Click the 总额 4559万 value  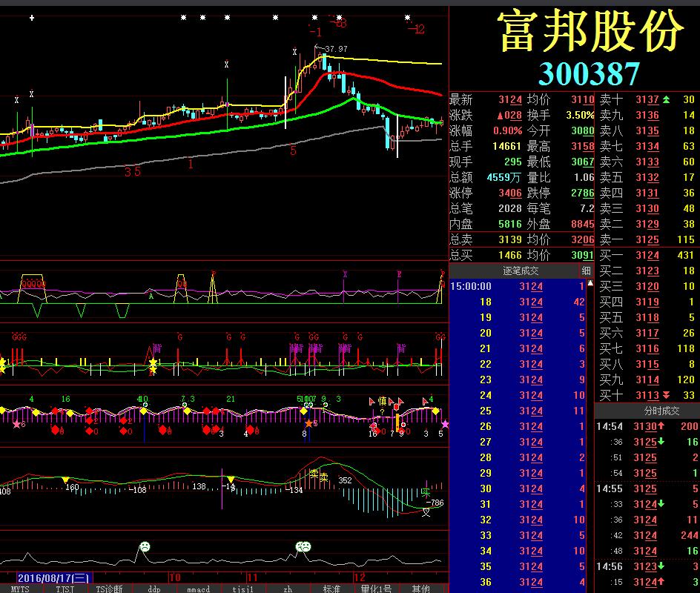[503, 177]
